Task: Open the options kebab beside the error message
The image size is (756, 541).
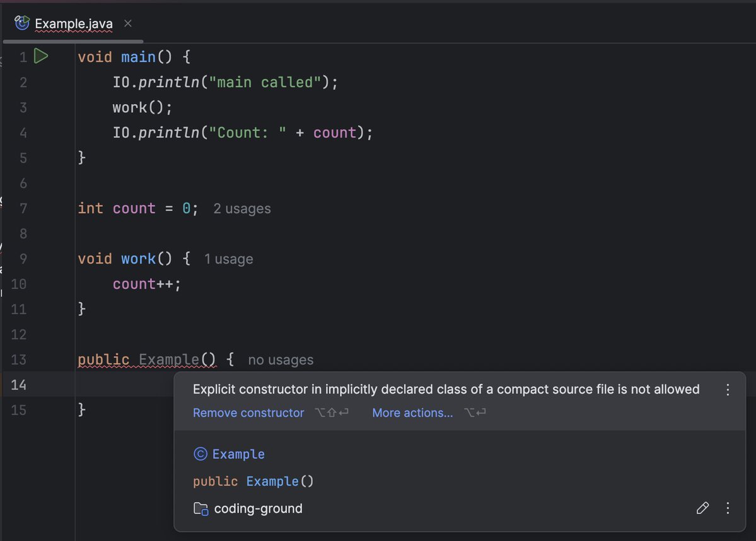Action: tap(728, 390)
